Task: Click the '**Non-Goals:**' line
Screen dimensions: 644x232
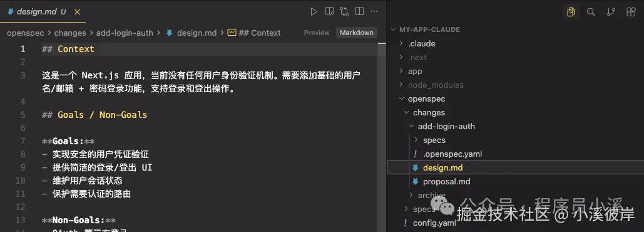Action: (79, 220)
